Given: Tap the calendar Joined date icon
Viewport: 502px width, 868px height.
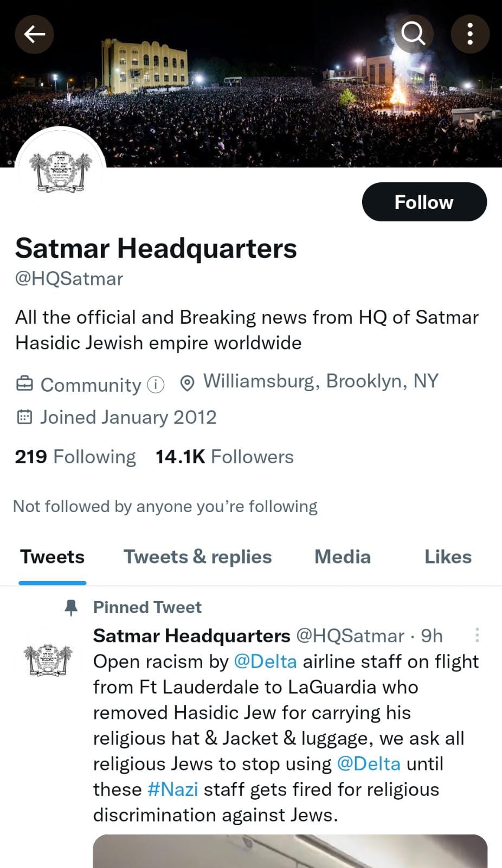Looking at the screenshot, I should 24,417.
